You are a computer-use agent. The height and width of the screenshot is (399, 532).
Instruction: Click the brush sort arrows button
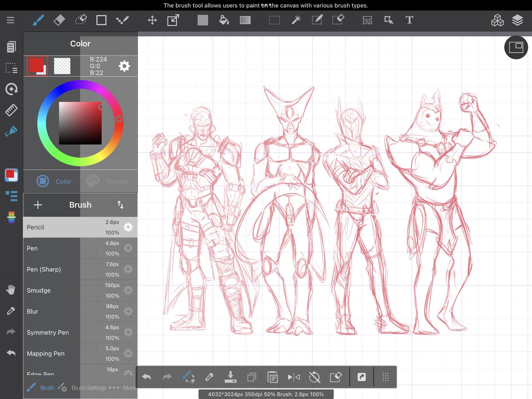[x=121, y=205]
